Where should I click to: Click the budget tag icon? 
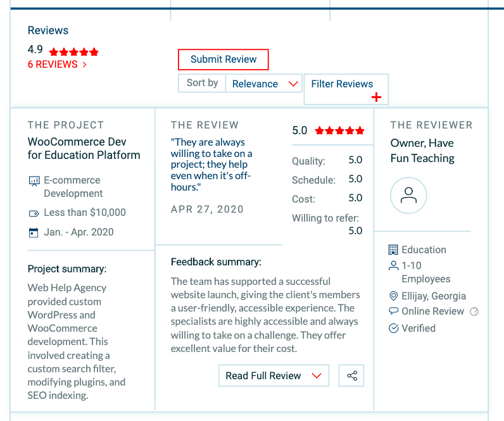pyautogui.click(x=34, y=213)
